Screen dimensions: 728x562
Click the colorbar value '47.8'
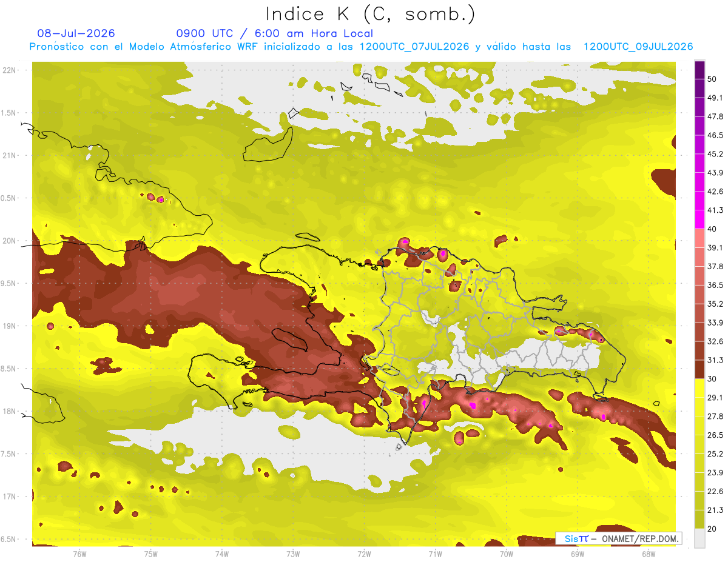pyautogui.click(x=715, y=116)
